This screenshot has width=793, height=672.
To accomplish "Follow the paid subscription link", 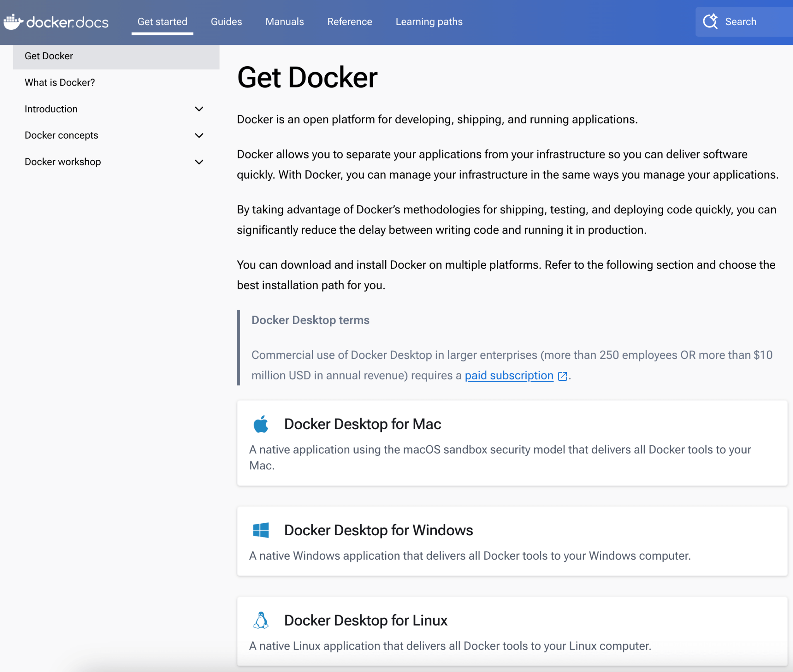I will [x=509, y=375].
